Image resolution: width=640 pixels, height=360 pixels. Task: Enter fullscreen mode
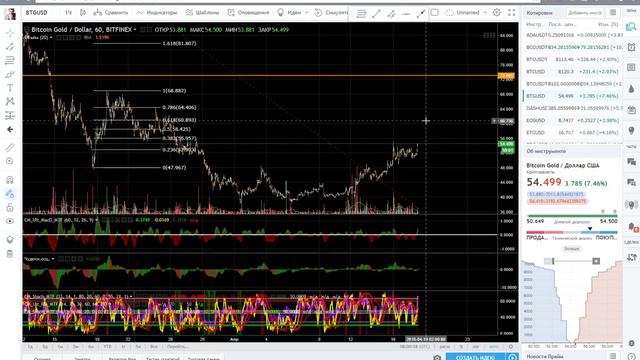pos(511,13)
